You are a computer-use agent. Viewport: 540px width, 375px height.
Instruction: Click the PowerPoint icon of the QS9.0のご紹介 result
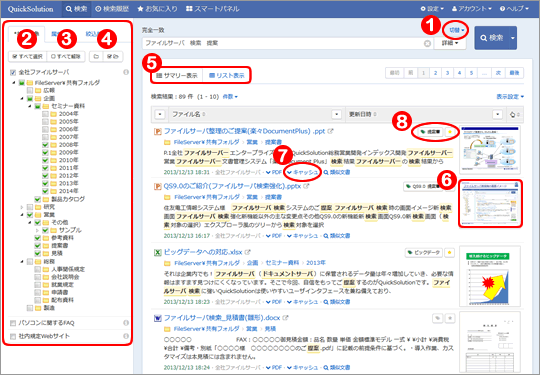click(x=157, y=187)
